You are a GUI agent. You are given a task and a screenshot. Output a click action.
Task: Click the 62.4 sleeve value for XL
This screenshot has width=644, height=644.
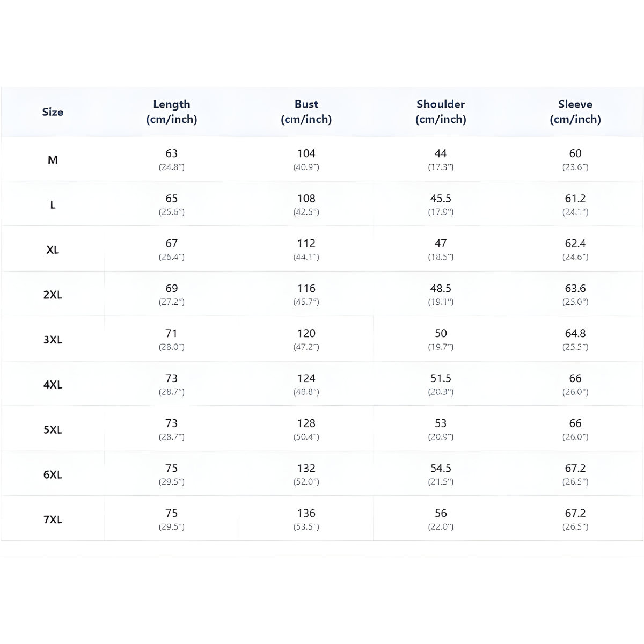tap(575, 244)
